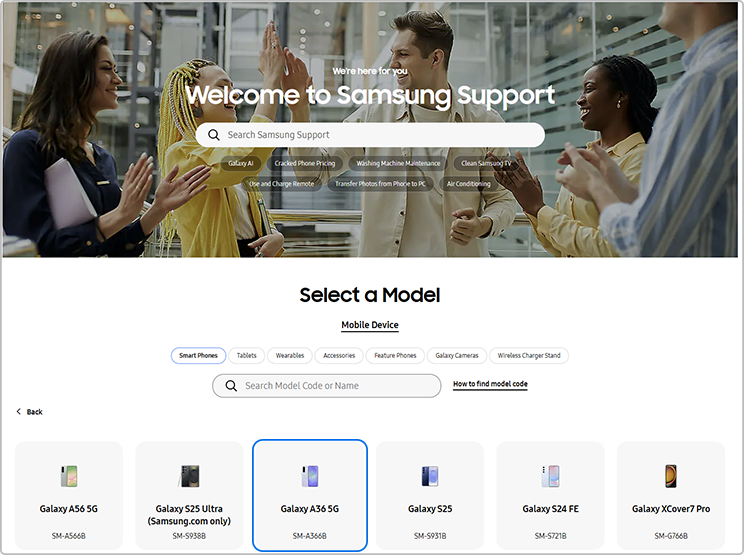Select the Galaxy A56 5G phone image
This screenshot has width=744, height=555.
(x=69, y=476)
